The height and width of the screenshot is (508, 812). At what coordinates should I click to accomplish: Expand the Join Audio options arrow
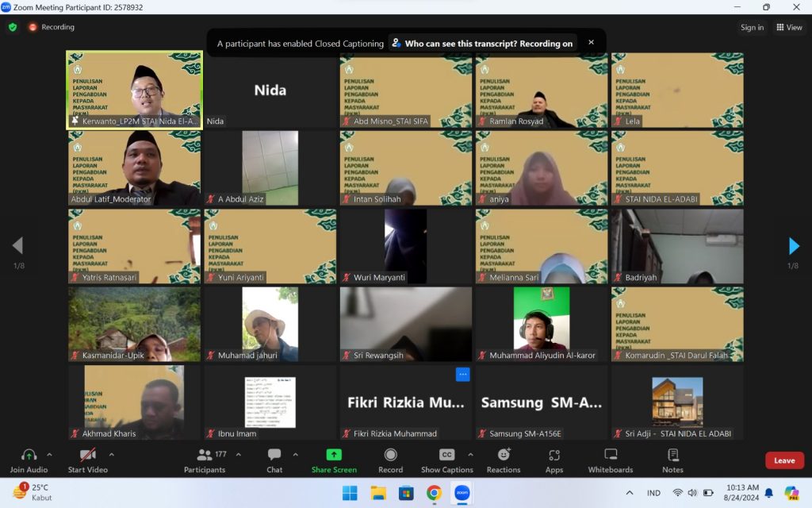coord(49,455)
